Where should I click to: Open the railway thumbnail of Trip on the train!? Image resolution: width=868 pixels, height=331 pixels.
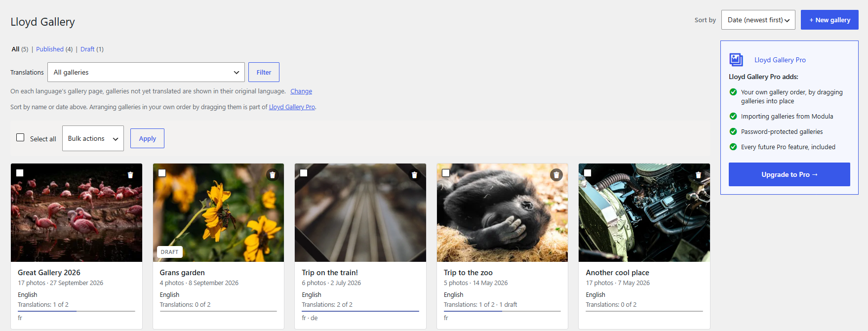(360, 213)
